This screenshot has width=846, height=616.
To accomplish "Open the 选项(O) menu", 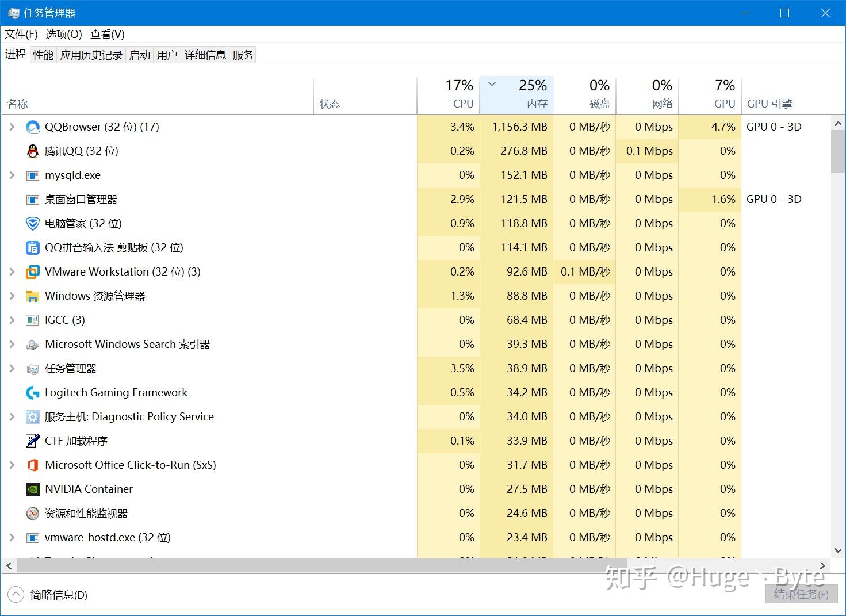I will 64,35.
